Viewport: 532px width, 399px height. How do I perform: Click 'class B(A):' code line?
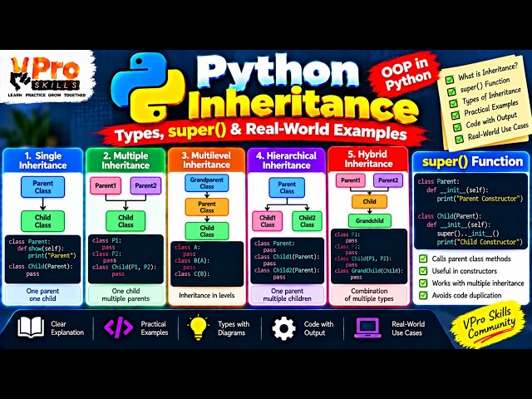[192, 260]
